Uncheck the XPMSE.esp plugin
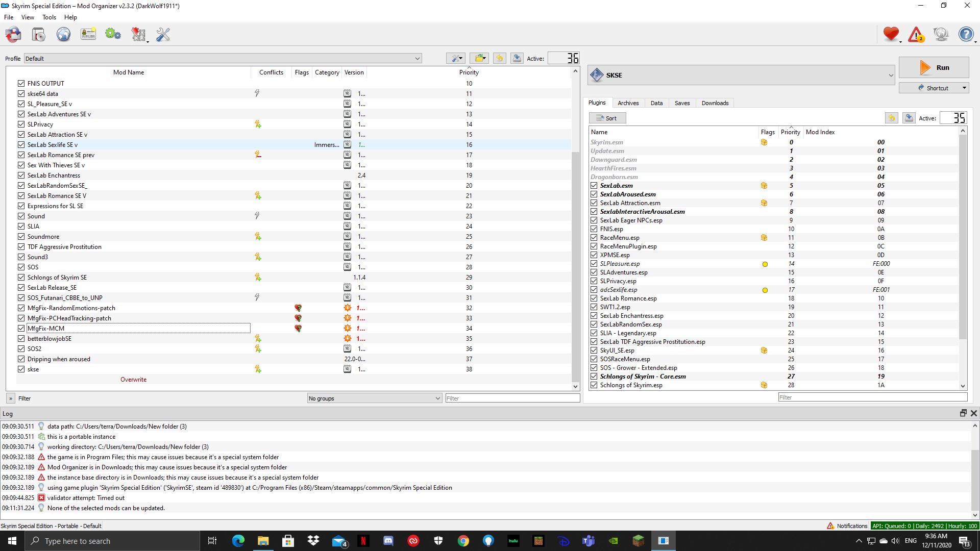Viewport: 980px width, 551px height. point(594,255)
